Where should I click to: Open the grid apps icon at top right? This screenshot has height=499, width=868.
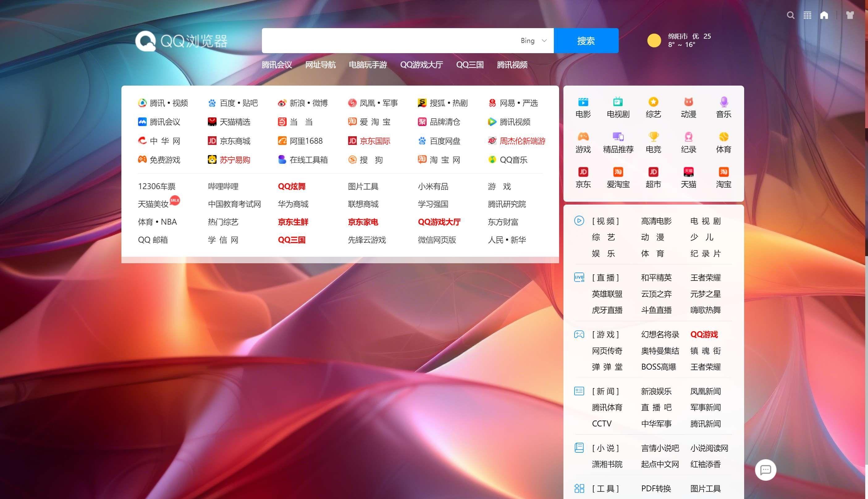(807, 15)
